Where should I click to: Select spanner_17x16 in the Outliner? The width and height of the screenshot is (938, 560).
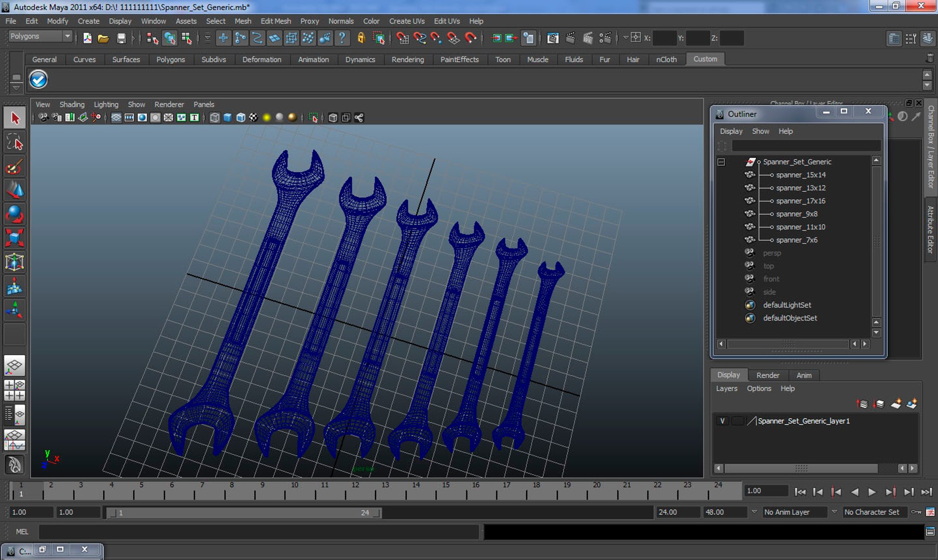point(801,201)
